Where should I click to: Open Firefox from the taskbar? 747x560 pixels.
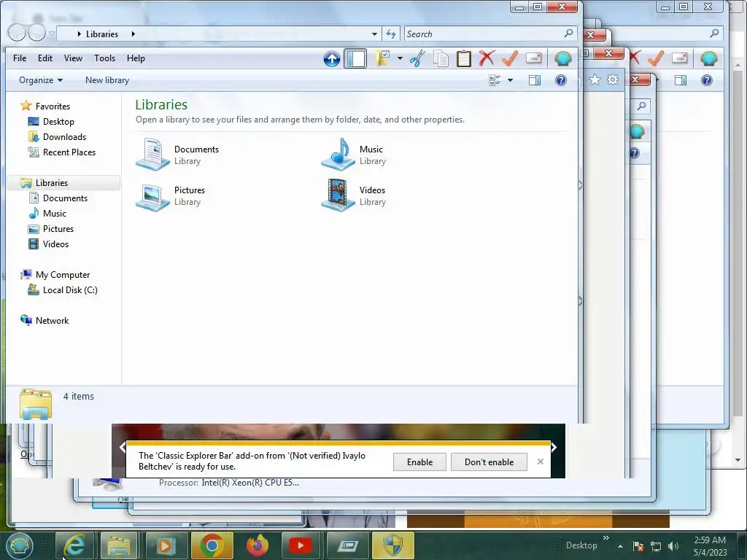[258, 545]
